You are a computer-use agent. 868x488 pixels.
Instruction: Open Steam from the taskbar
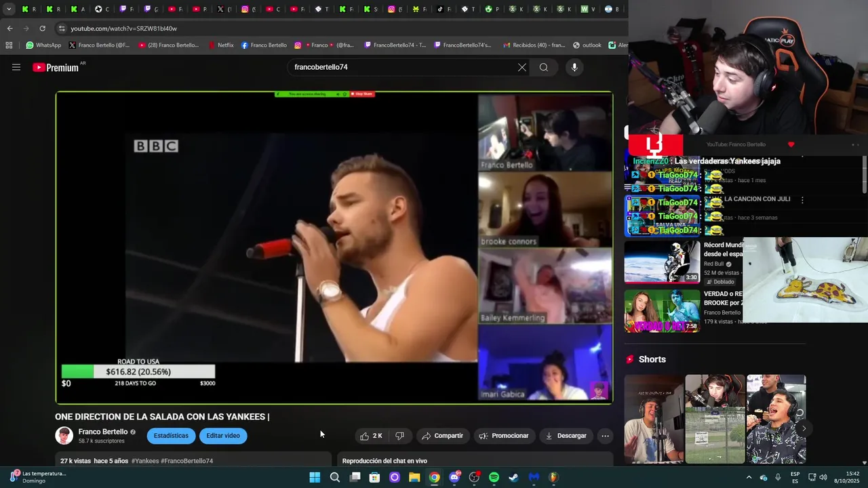[x=514, y=477]
